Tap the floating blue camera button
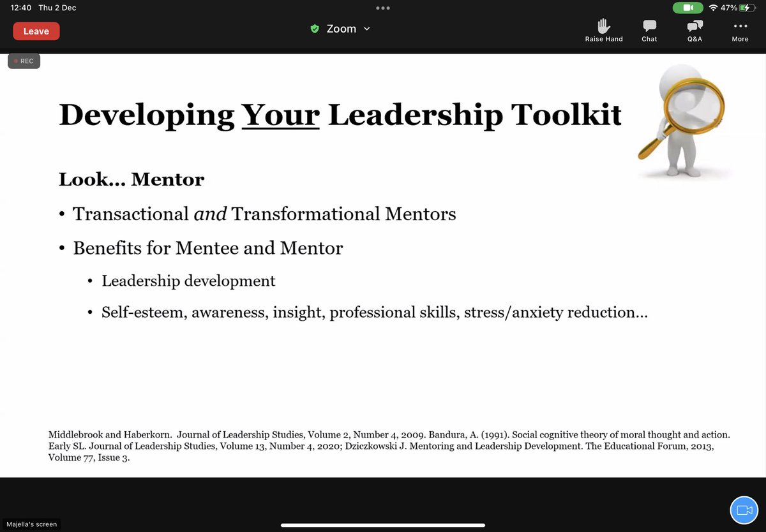The image size is (766, 532). coord(744,510)
